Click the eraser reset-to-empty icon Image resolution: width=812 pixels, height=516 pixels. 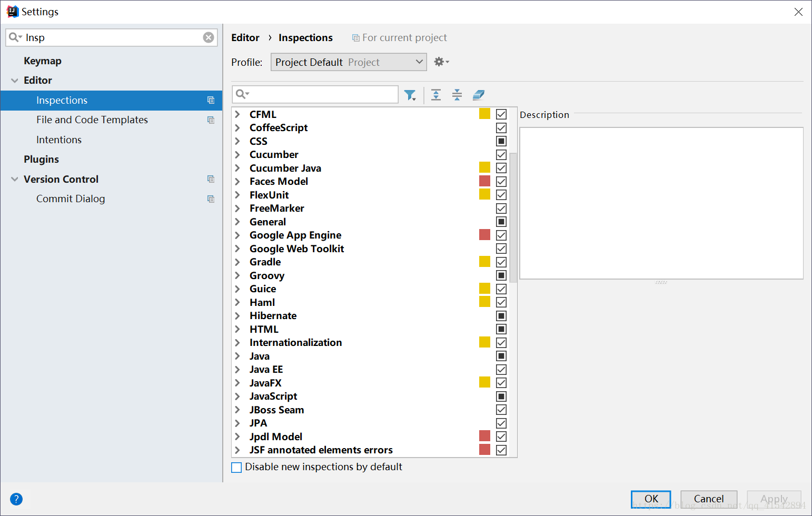tap(478, 95)
